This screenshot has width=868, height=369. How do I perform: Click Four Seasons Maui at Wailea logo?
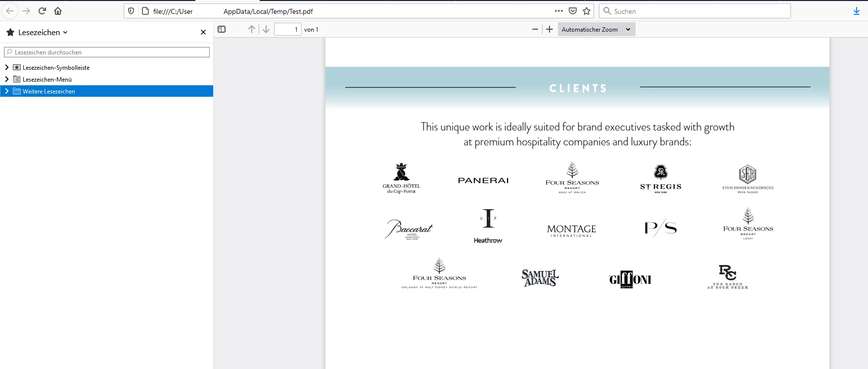[x=572, y=178]
